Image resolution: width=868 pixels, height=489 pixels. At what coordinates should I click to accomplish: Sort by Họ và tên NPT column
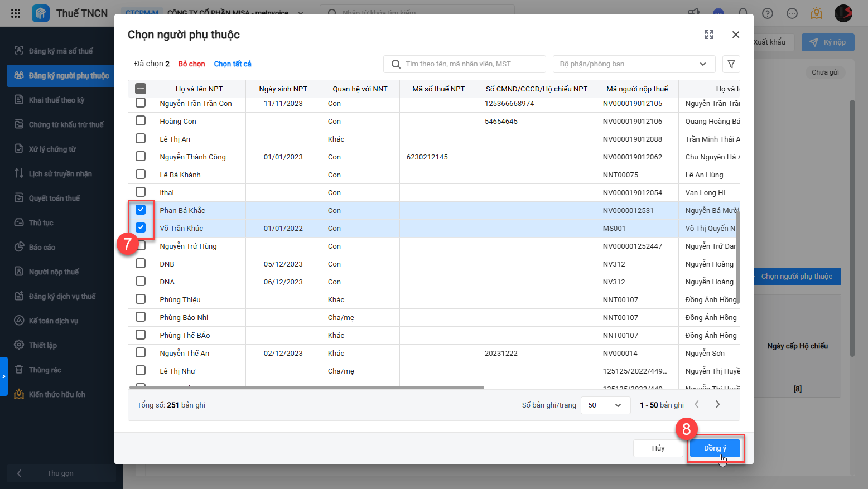(199, 89)
